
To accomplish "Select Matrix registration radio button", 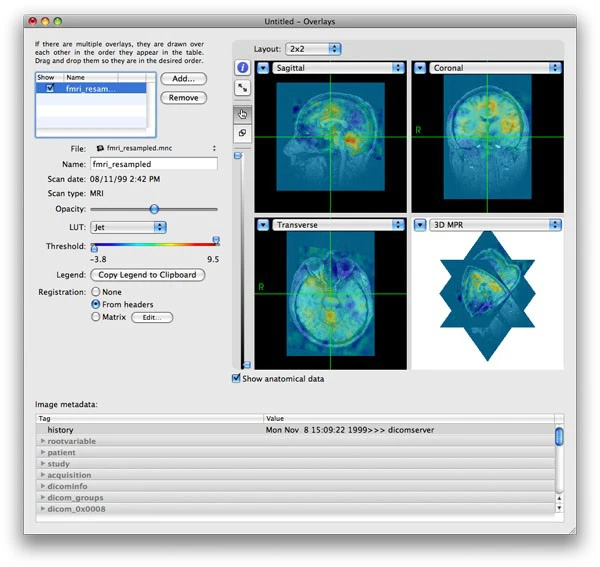I will click(96, 317).
